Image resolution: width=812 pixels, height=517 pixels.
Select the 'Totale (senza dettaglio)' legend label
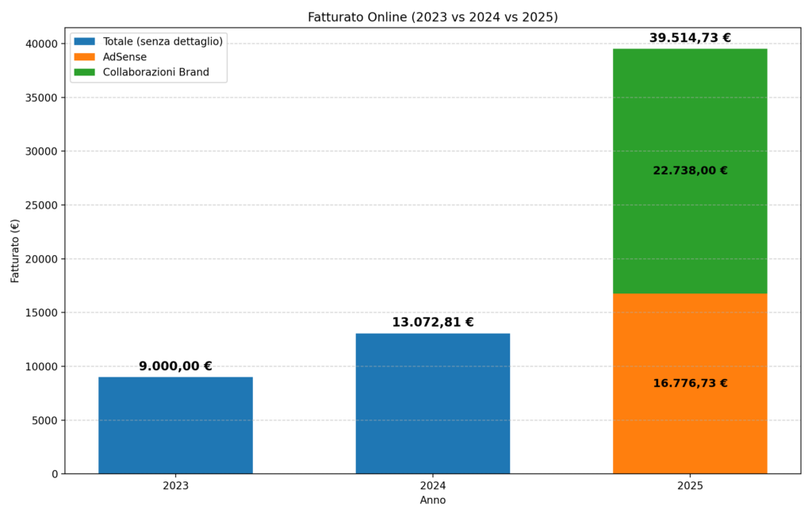click(163, 41)
